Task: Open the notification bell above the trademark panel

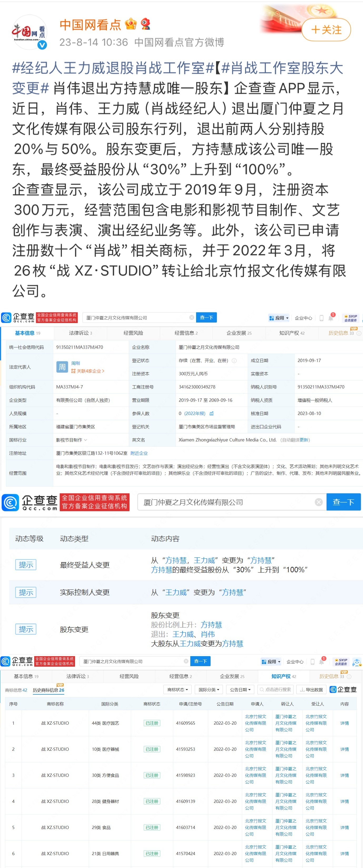Action: 322,661
